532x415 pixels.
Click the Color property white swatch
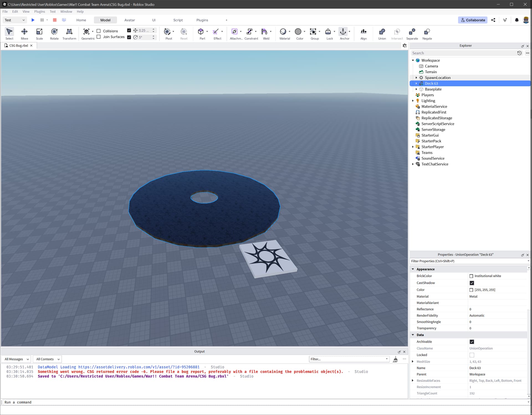tap(471, 290)
